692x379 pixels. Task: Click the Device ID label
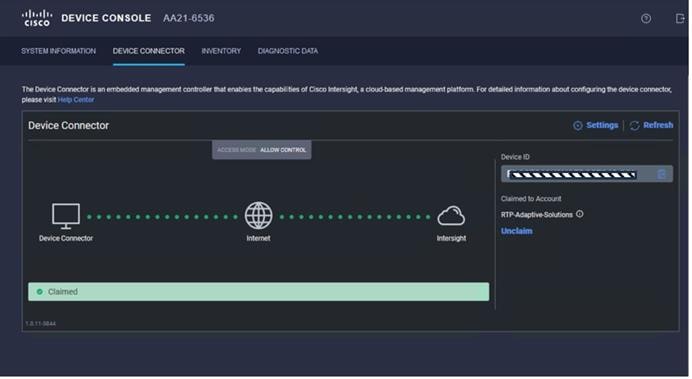tap(515, 157)
